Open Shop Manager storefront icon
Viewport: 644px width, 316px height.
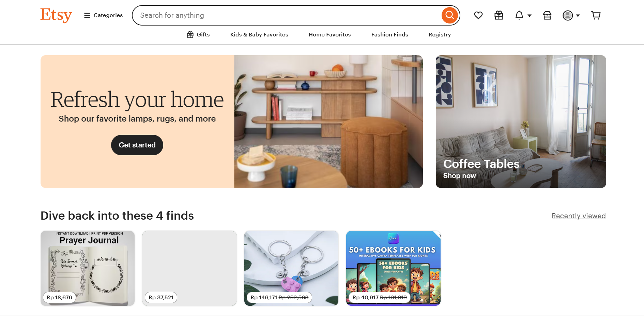(547, 15)
